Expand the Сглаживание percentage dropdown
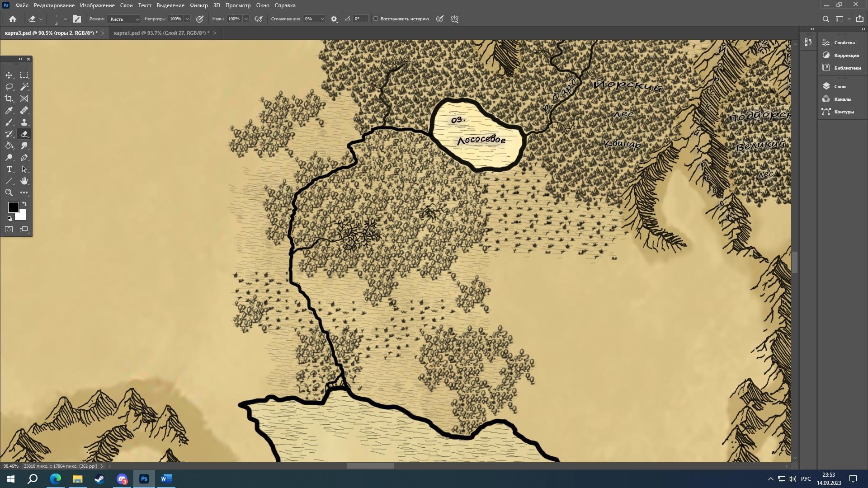This screenshot has height=488, width=868. (x=322, y=19)
